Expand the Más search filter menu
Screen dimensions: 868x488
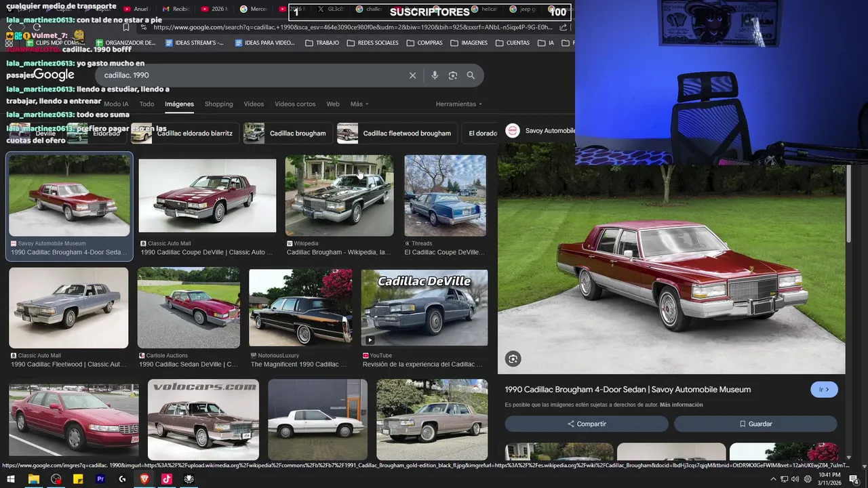(x=359, y=104)
